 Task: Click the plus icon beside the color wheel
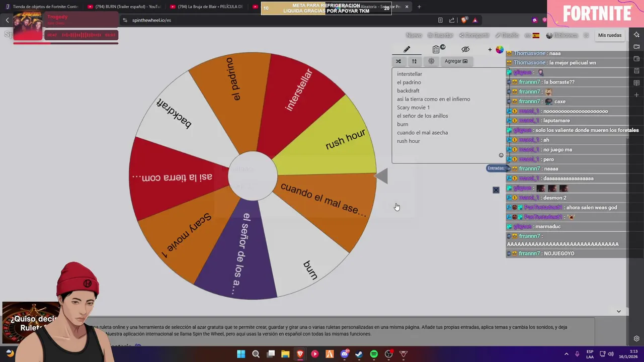point(490,49)
